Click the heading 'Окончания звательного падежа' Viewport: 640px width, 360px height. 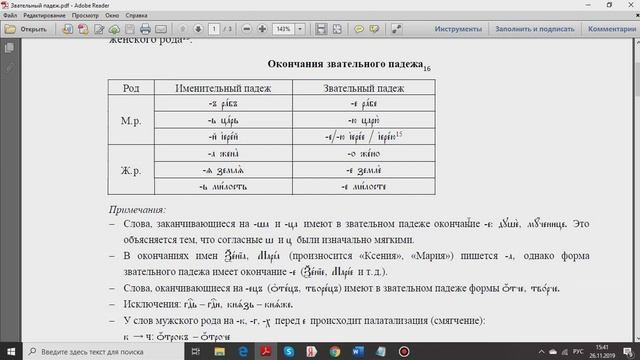(345, 64)
